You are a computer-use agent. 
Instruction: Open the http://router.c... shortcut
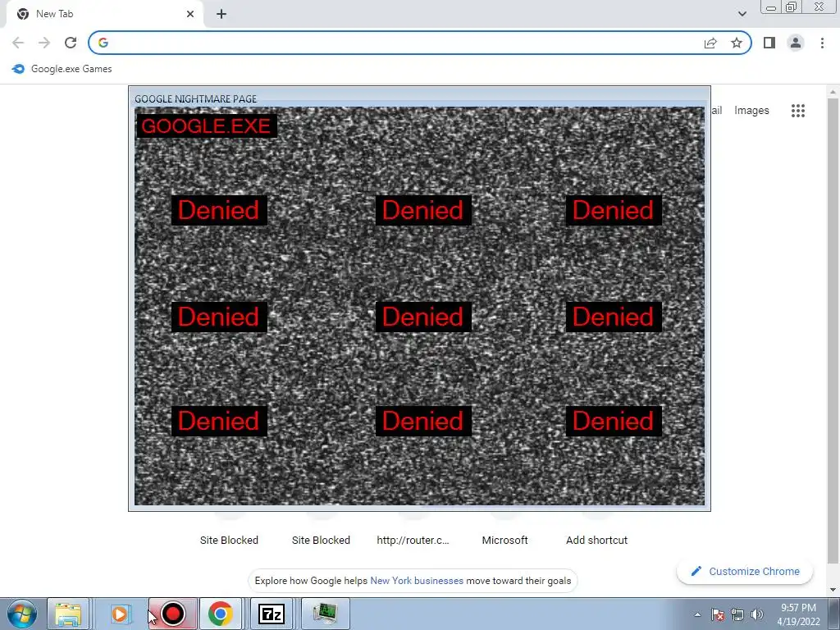click(x=413, y=540)
